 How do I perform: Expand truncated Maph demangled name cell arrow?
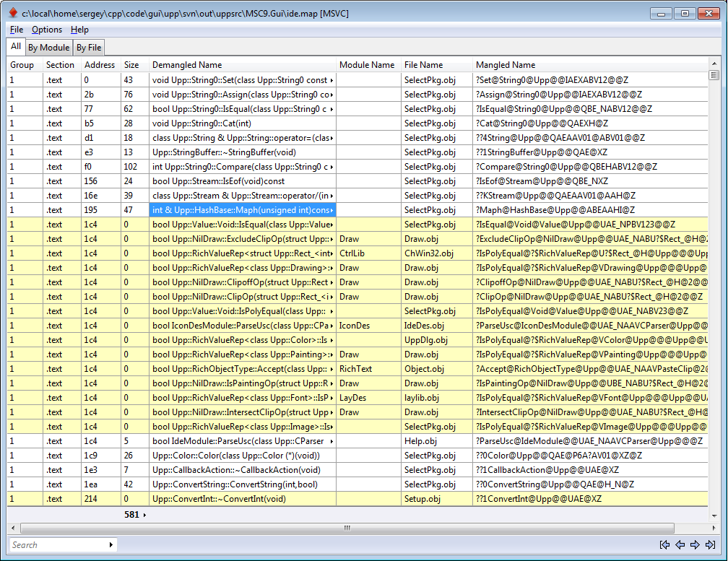click(x=331, y=210)
